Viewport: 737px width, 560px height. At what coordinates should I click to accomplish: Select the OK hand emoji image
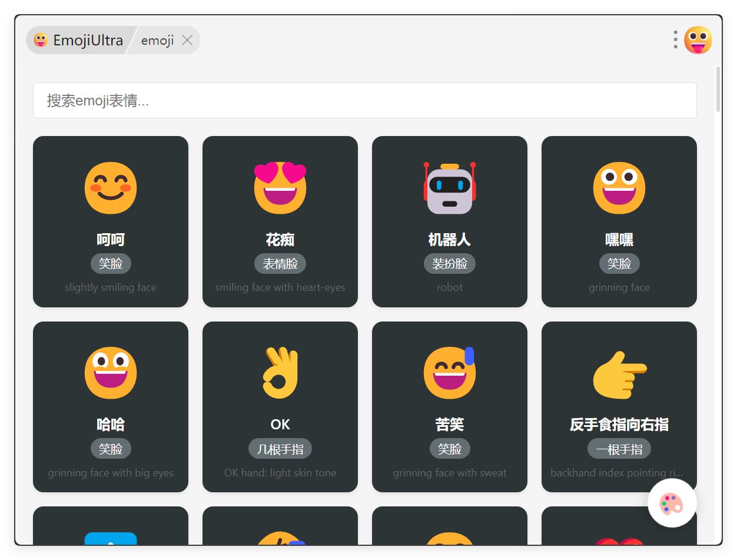[280, 373]
